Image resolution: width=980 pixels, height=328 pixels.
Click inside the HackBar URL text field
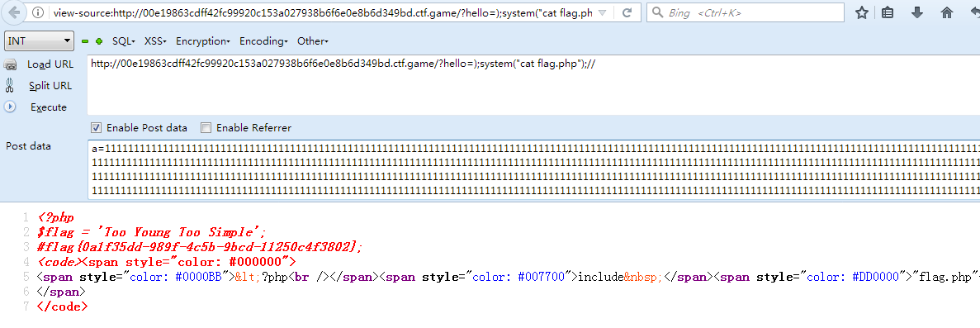pos(533,85)
